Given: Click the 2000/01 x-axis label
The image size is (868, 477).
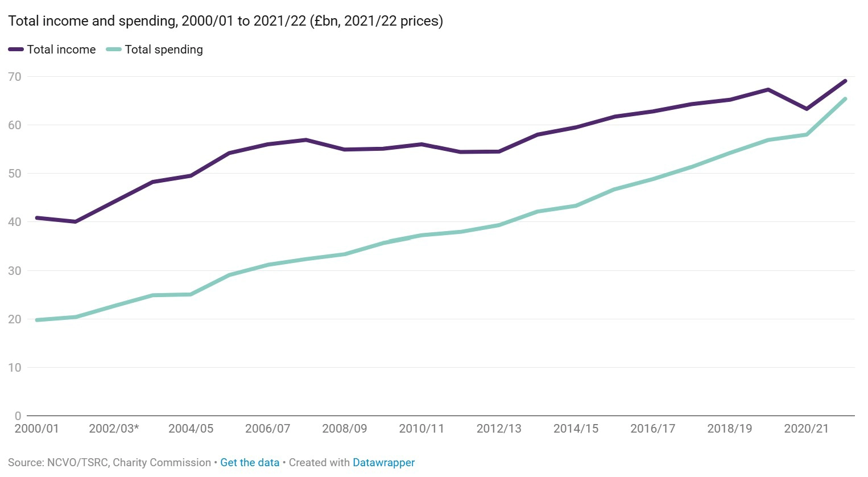Looking at the screenshot, I should (36, 429).
